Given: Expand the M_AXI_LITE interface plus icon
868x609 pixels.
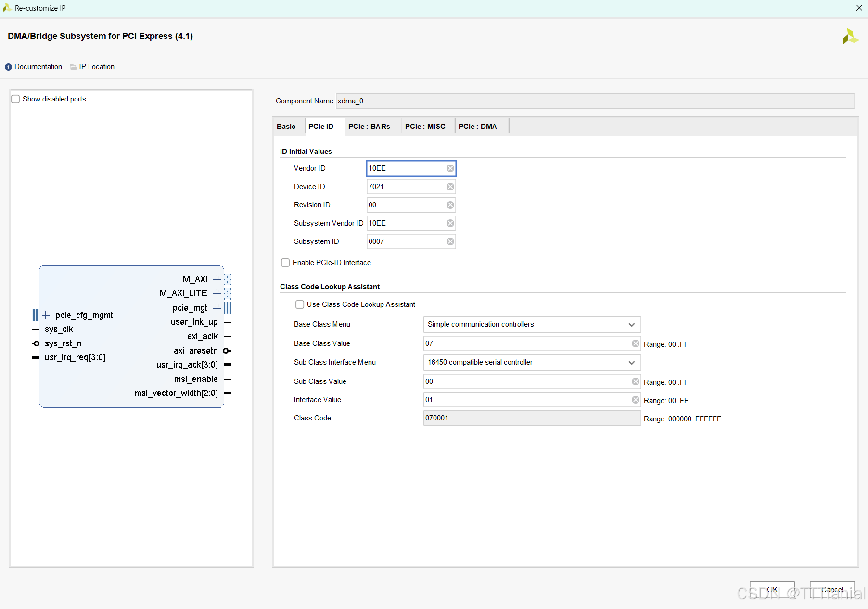Looking at the screenshot, I should point(217,293).
